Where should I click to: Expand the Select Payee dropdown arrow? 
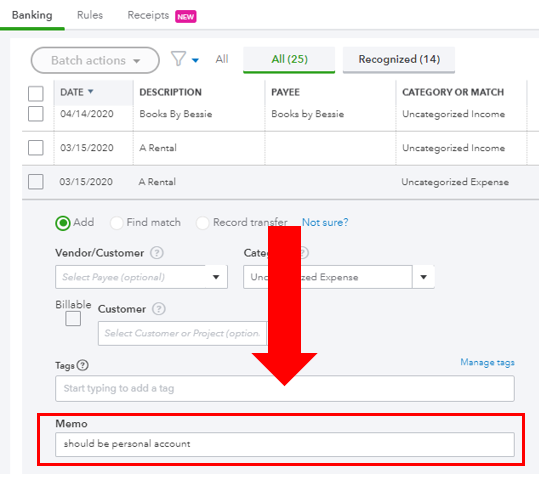point(216,277)
